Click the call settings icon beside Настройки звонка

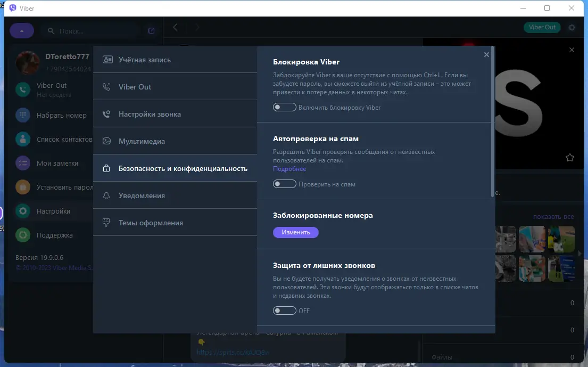pos(106,114)
